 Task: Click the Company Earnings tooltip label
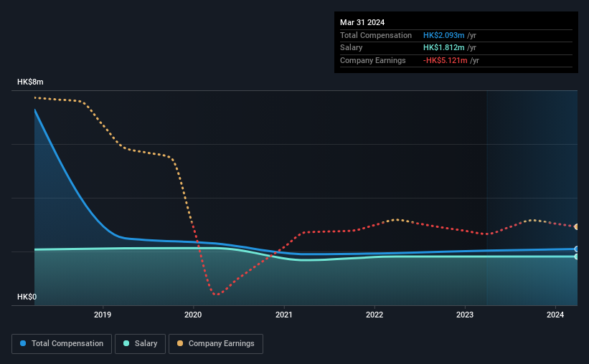(x=372, y=60)
